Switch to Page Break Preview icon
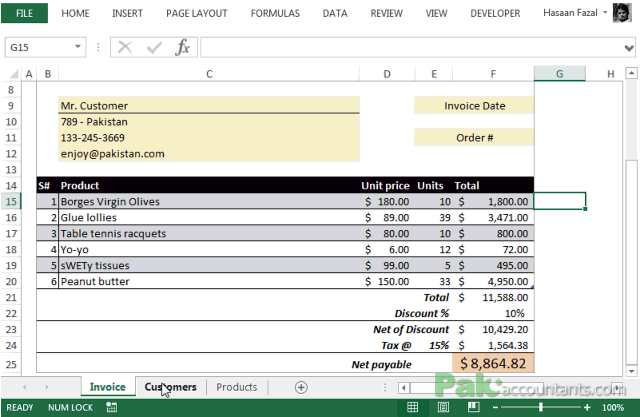The height and width of the screenshot is (417, 640). pos(473,407)
